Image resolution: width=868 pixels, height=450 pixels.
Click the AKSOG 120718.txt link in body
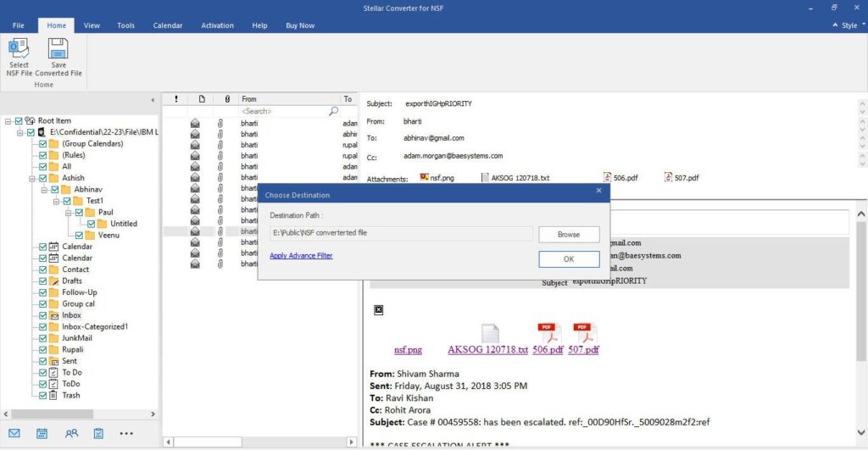point(487,350)
